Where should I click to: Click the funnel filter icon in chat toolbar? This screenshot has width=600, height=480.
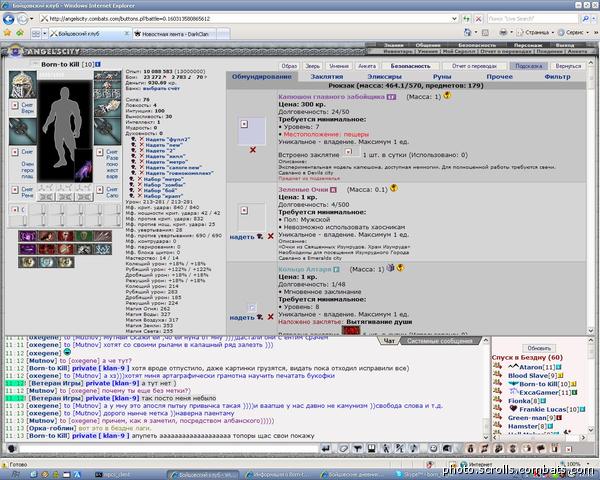(x=357, y=448)
